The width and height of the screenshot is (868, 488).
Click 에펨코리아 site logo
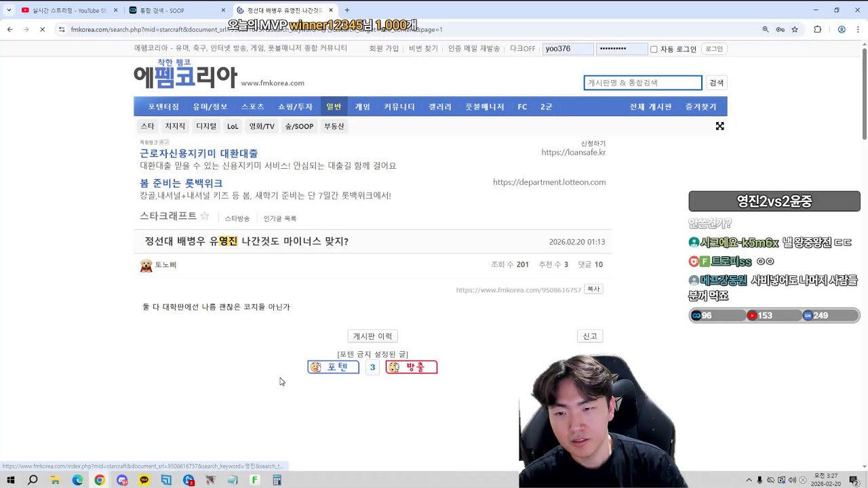click(x=185, y=74)
